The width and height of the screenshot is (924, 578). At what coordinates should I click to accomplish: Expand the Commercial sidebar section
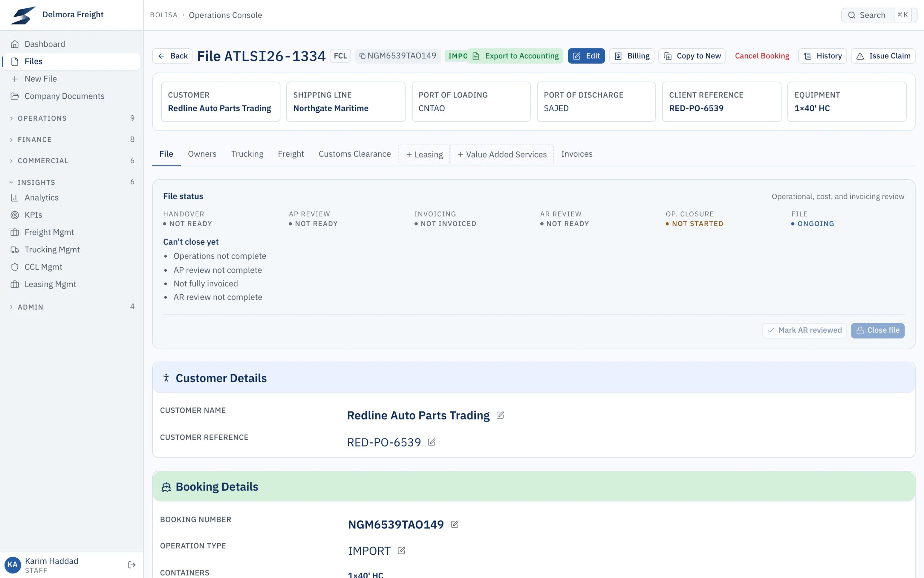[x=71, y=160]
